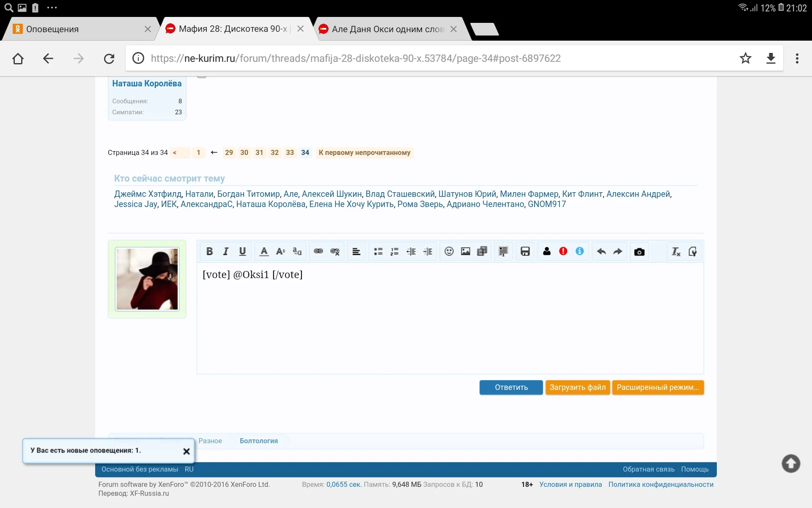Insert a smiley into the reply
The height and width of the screenshot is (508, 812).
[449, 251]
